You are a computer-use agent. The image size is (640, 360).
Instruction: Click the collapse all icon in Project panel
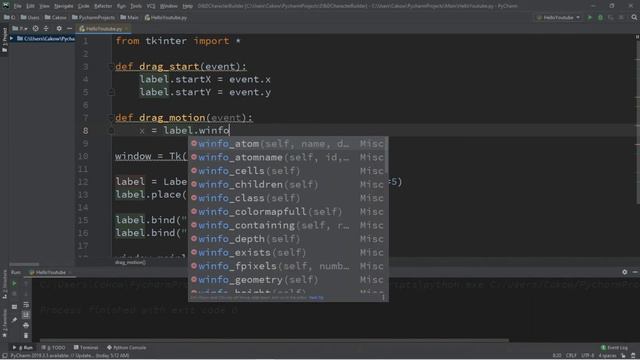(x=46, y=29)
